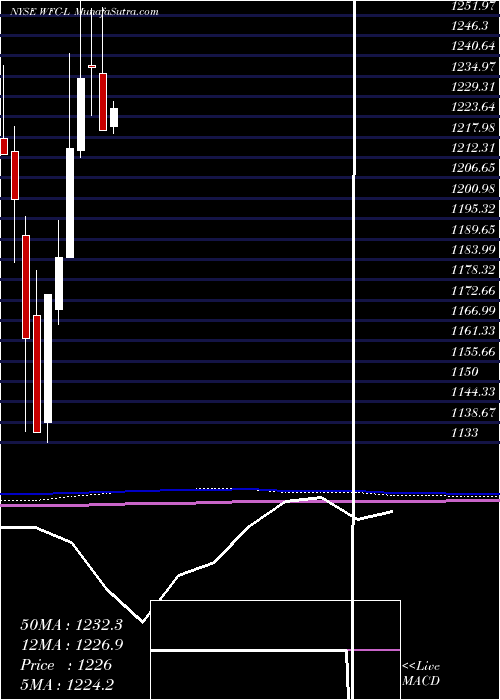Click the 1212.31 price axis label
The image size is (500, 700).
(474, 148)
